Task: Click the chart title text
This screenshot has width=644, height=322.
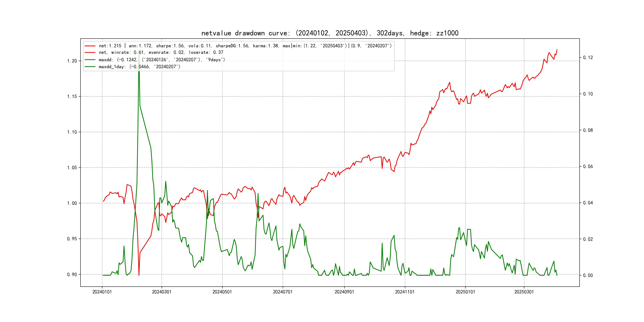Action: click(330, 33)
